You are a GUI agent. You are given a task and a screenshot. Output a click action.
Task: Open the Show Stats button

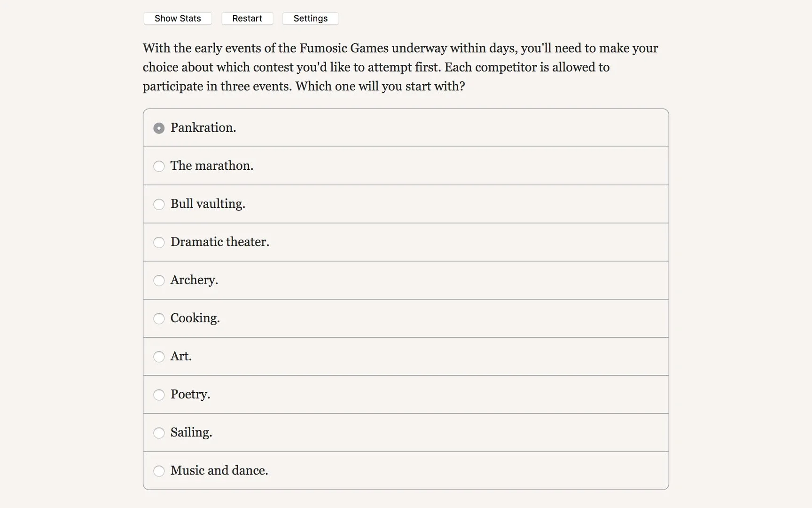[x=178, y=18]
